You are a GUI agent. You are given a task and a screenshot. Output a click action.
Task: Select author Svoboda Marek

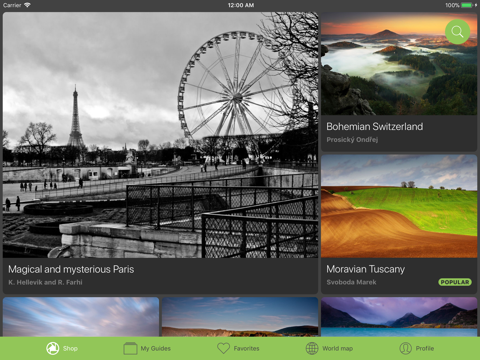click(351, 282)
